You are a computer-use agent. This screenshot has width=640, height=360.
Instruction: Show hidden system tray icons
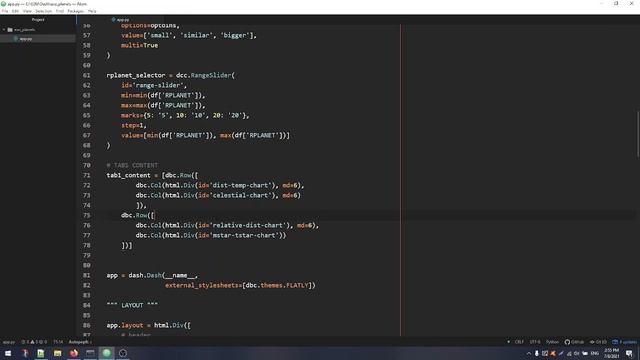pos(529,353)
